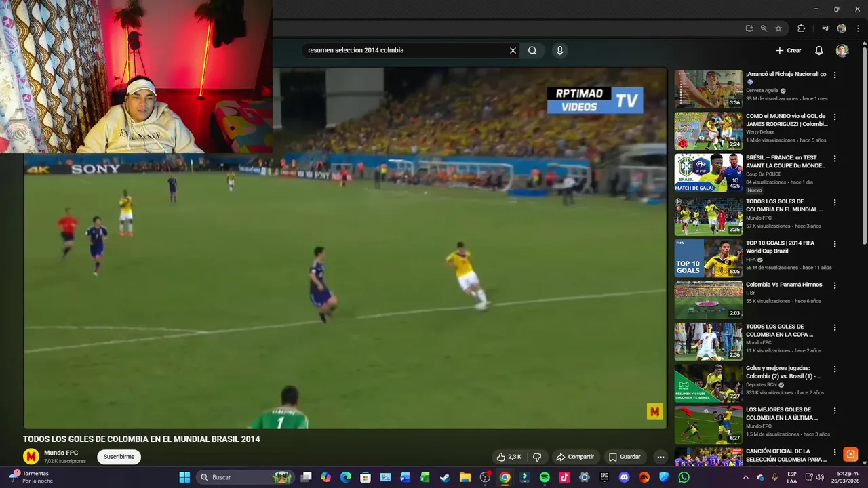Clear the YouTube search box text

tap(513, 50)
